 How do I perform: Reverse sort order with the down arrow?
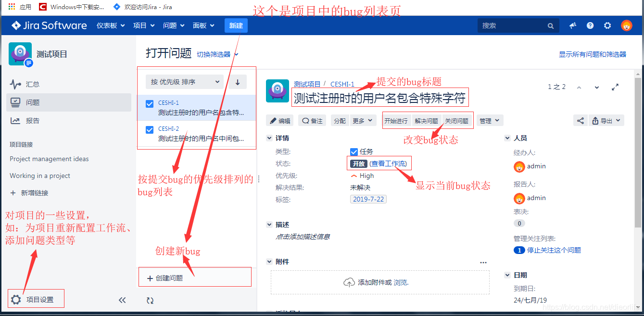click(238, 82)
